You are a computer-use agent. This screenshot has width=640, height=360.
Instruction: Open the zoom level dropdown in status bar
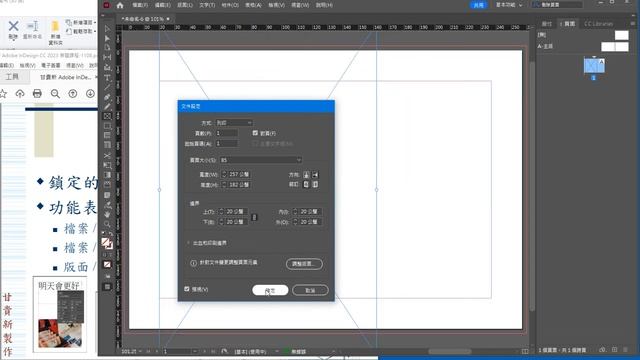click(x=140, y=351)
